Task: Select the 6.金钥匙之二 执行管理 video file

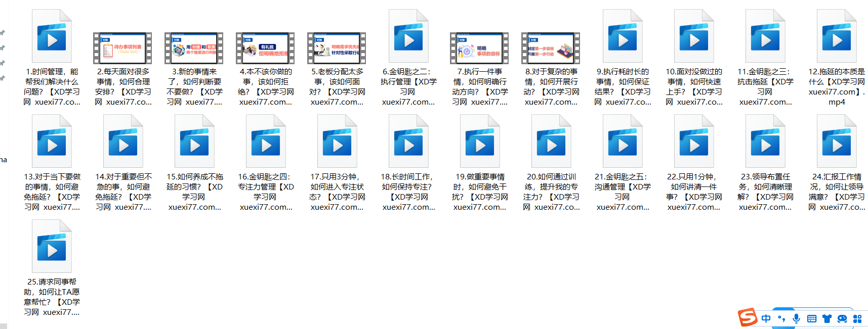Action: [408, 36]
